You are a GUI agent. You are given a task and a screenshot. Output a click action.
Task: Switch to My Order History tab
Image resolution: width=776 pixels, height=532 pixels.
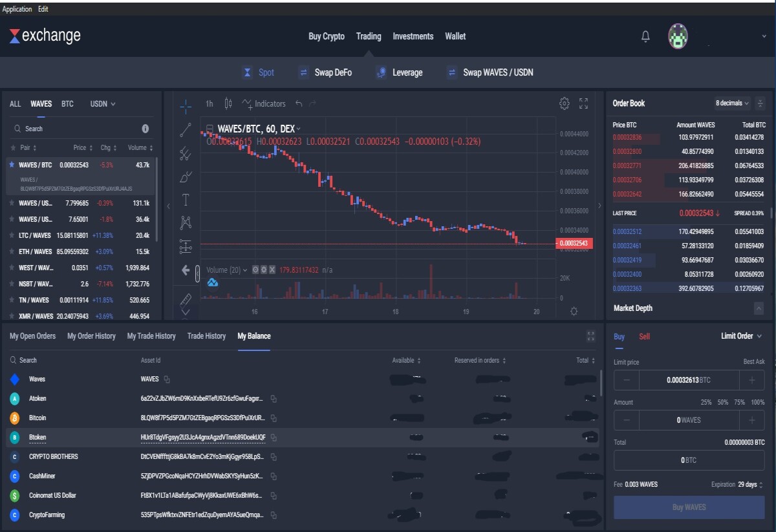coord(91,336)
